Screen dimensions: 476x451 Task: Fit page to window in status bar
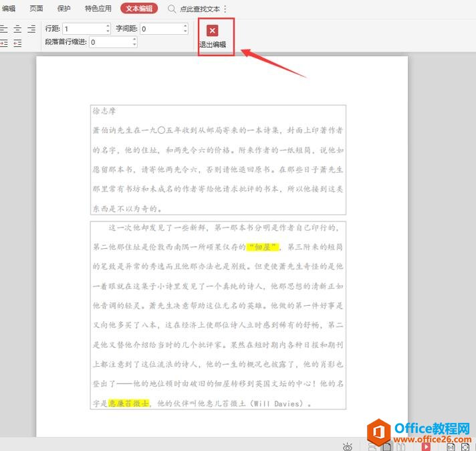pos(465,447)
